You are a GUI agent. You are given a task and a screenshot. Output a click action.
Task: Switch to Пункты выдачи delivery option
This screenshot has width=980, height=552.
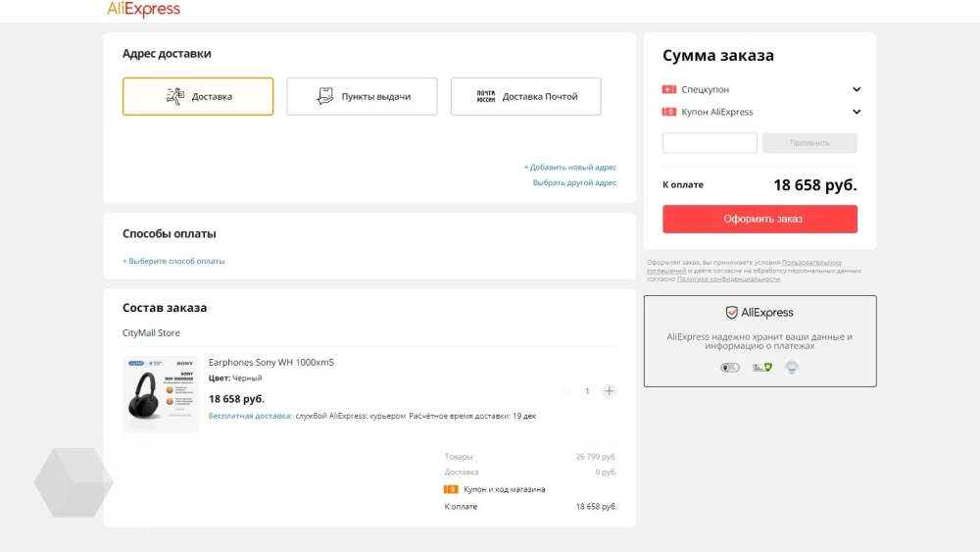pos(362,96)
